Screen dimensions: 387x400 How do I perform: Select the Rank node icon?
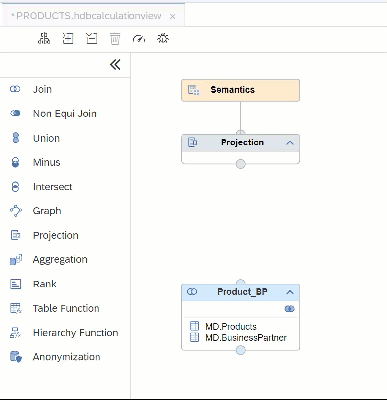click(x=16, y=284)
